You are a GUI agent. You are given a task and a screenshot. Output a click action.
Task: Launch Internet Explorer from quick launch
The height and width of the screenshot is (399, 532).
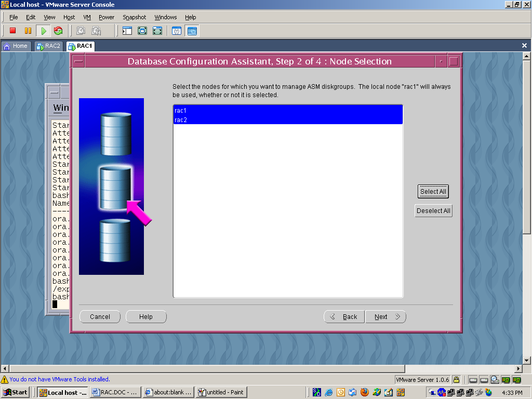click(x=329, y=393)
